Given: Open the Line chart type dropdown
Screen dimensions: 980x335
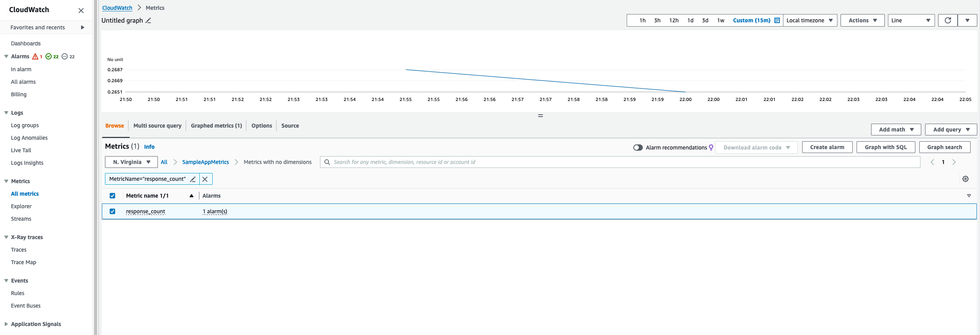Looking at the screenshot, I should (x=911, y=20).
